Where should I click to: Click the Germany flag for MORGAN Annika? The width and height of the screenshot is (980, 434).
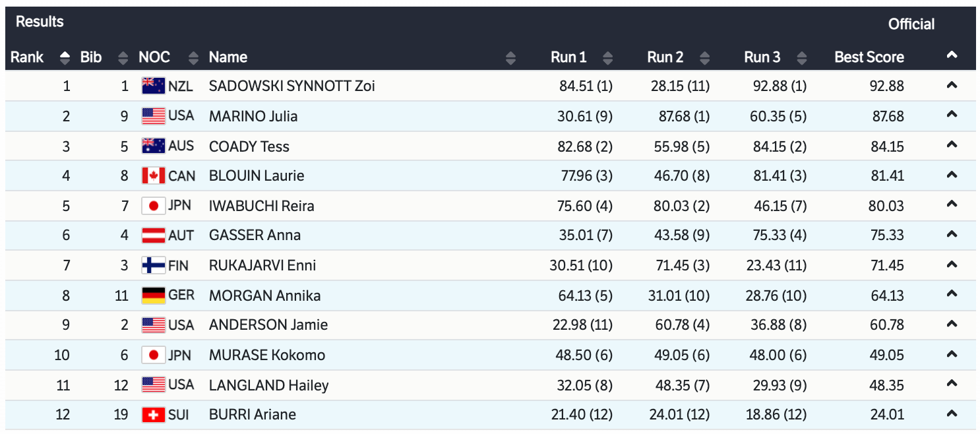153,295
